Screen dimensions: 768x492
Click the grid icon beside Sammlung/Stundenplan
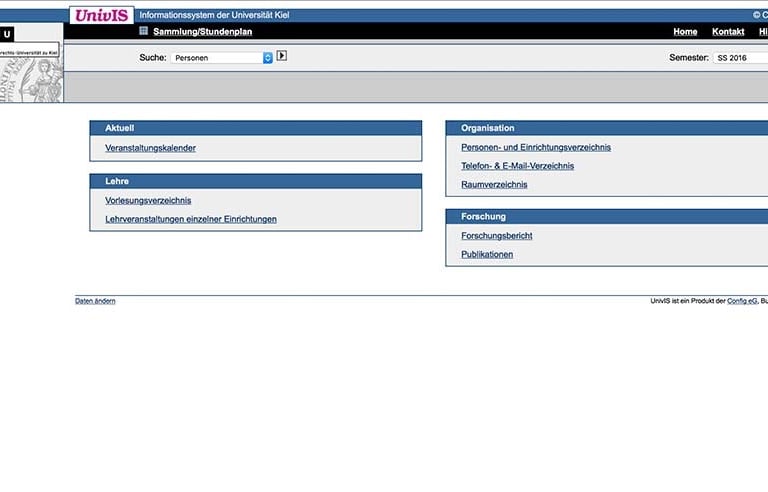click(x=144, y=31)
